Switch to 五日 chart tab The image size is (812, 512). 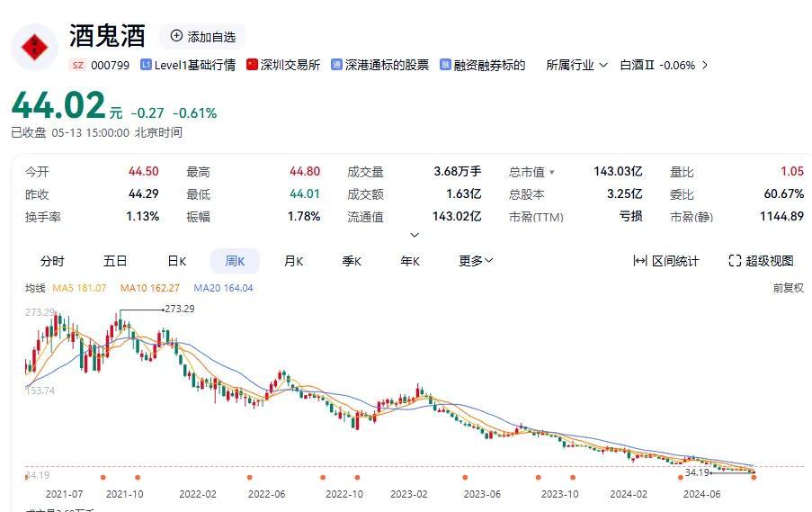point(115,261)
